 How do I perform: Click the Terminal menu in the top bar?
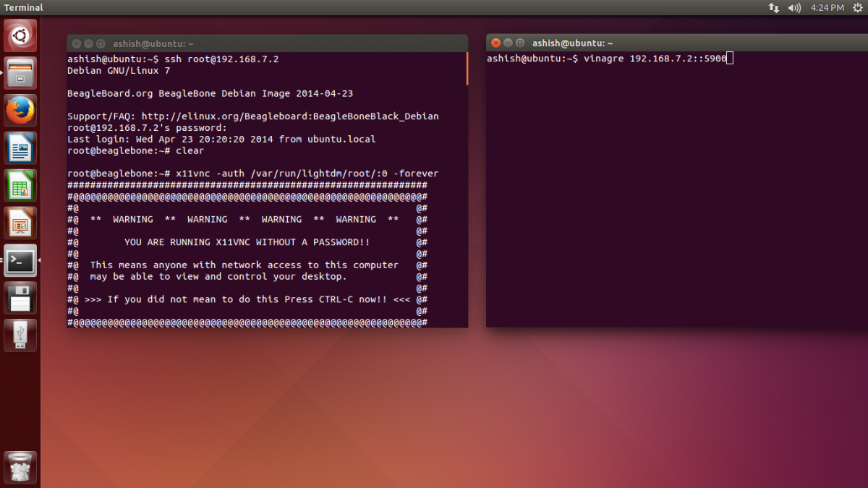tap(22, 7)
